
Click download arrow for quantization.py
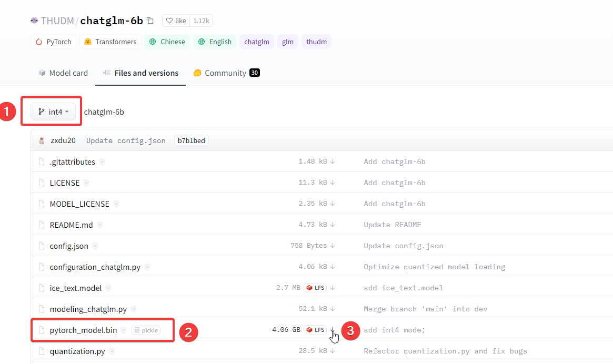333,351
